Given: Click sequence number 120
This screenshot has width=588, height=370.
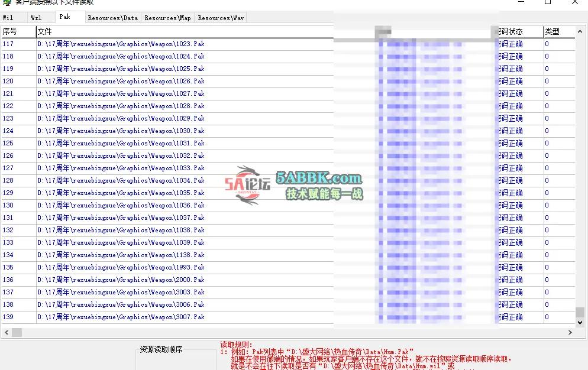Looking at the screenshot, I should tap(8, 81).
